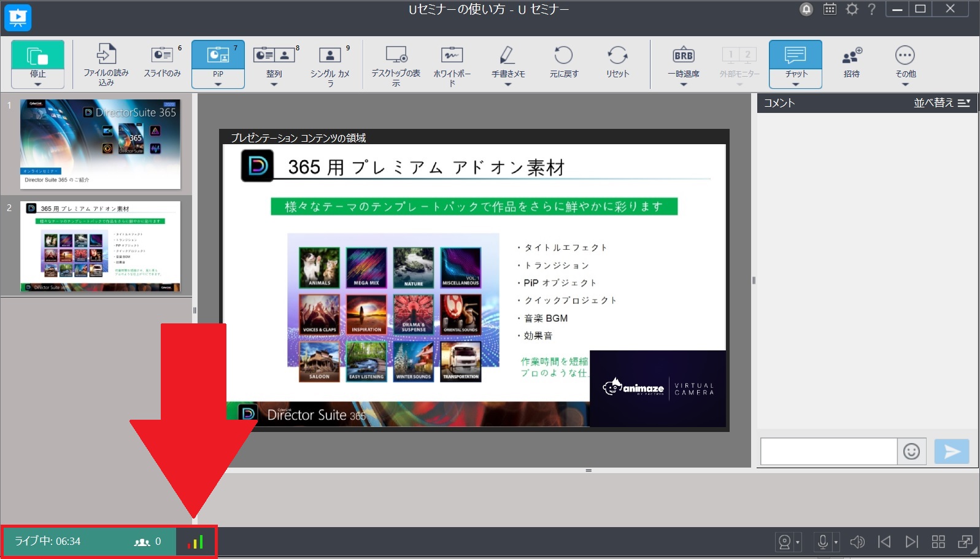Open the slide grid view icon
The image size is (980, 559).
click(x=938, y=542)
